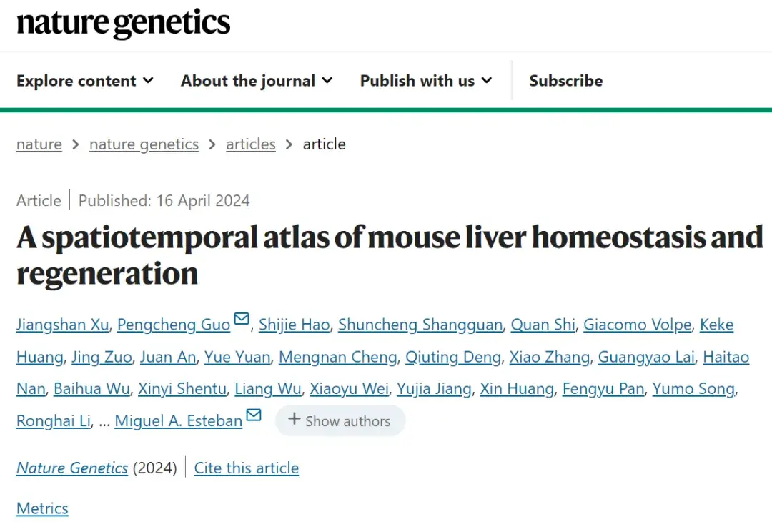Click Cite this article link
This screenshot has height=532, width=772.
[x=247, y=468]
